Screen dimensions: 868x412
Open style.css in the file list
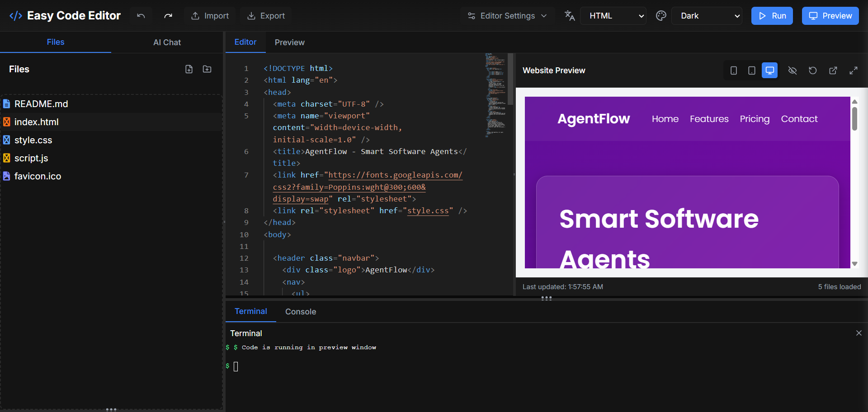[x=111, y=140]
